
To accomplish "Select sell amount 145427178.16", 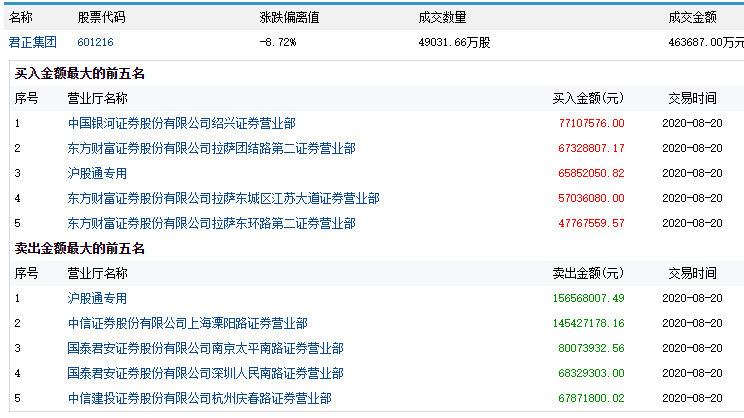I will (588, 324).
